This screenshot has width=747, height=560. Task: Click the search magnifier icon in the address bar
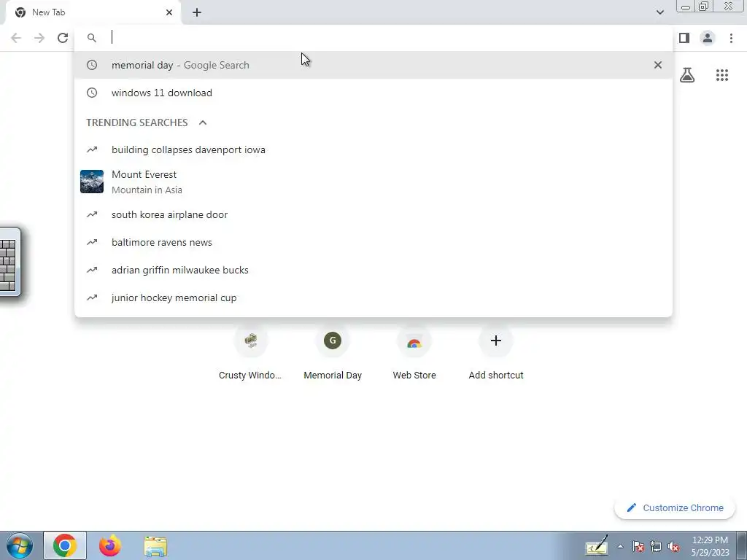tap(92, 38)
